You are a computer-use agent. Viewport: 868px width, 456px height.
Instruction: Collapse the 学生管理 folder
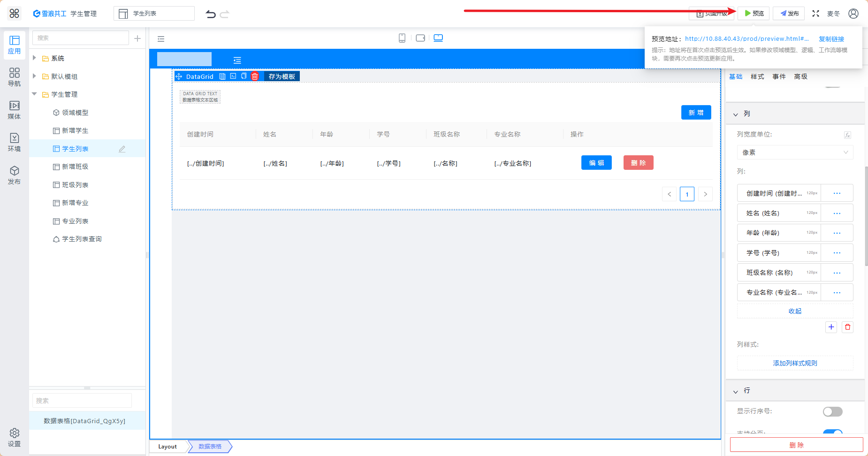tap(34, 94)
